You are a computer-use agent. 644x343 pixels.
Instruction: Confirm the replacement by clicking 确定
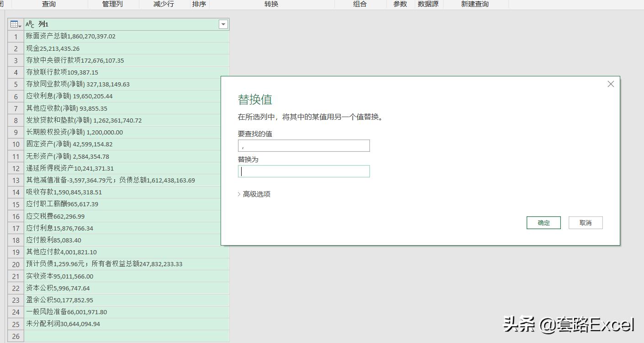pyautogui.click(x=544, y=223)
